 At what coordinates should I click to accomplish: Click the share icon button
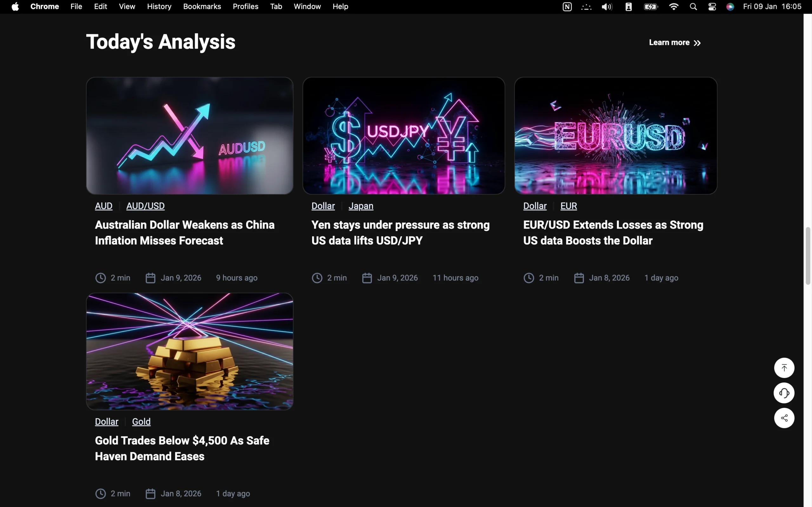(x=784, y=418)
